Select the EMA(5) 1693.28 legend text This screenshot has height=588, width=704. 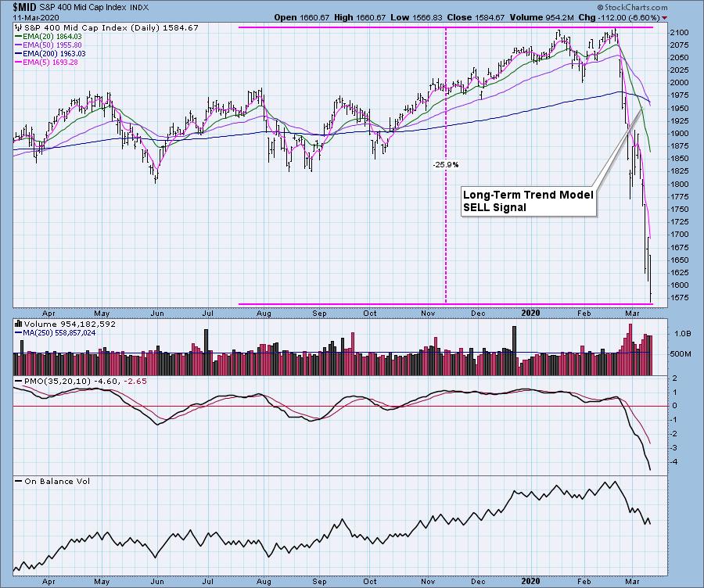click(x=51, y=63)
